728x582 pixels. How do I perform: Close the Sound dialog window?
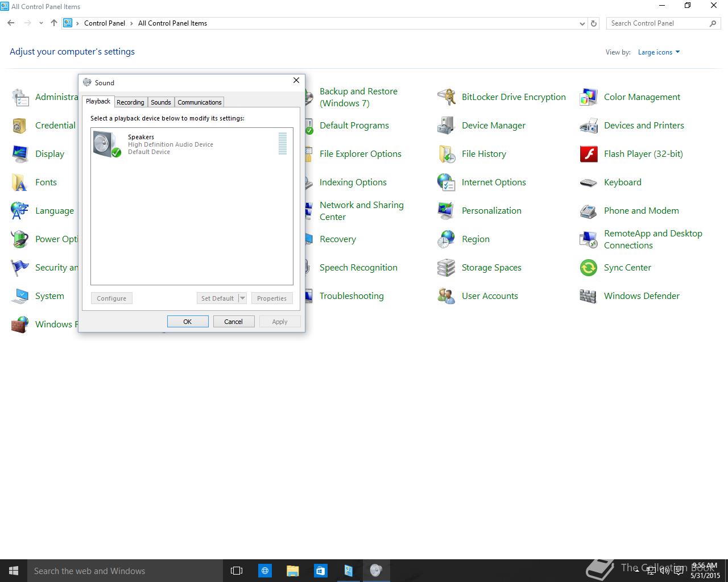pos(296,80)
